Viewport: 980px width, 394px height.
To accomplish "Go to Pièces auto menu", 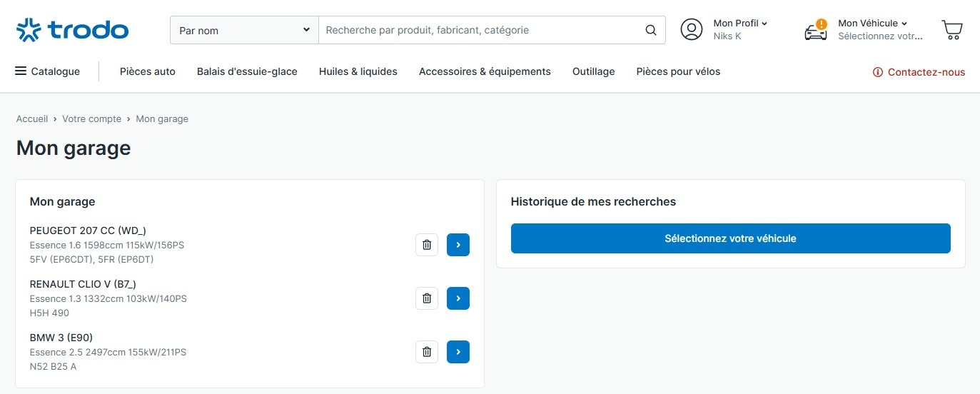I will tap(148, 71).
